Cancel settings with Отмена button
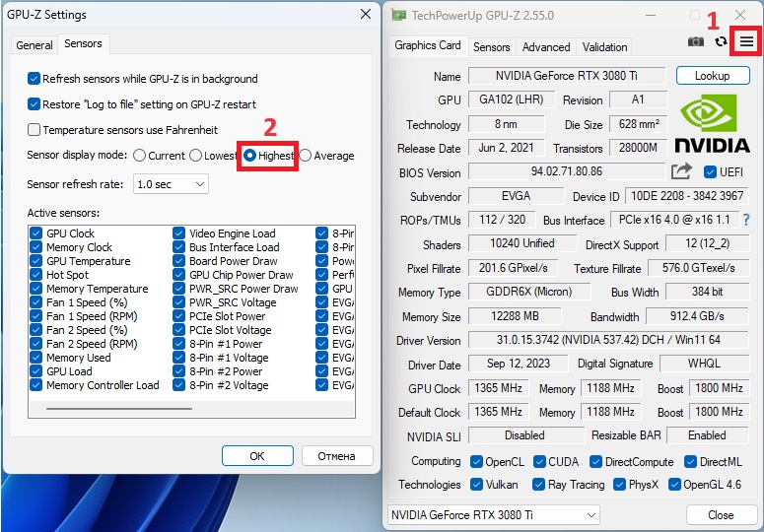This screenshot has width=764, height=532. (337, 455)
